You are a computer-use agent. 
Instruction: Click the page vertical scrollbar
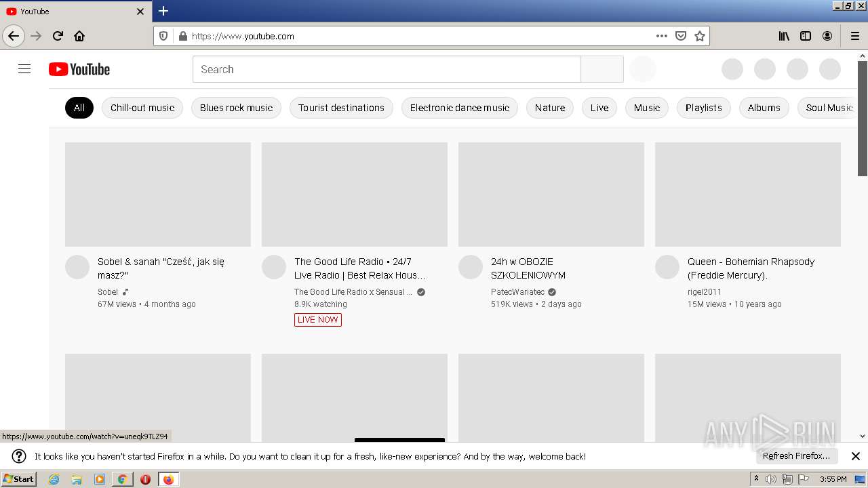click(x=863, y=119)
